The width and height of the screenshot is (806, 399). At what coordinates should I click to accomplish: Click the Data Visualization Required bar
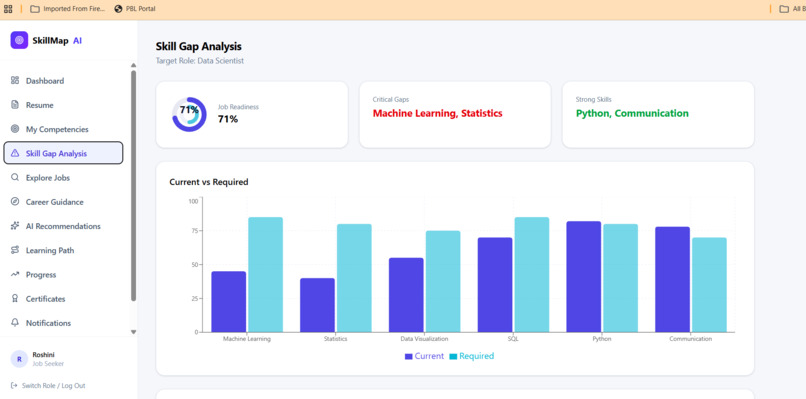pyautogui.click(x=443, y=281)
